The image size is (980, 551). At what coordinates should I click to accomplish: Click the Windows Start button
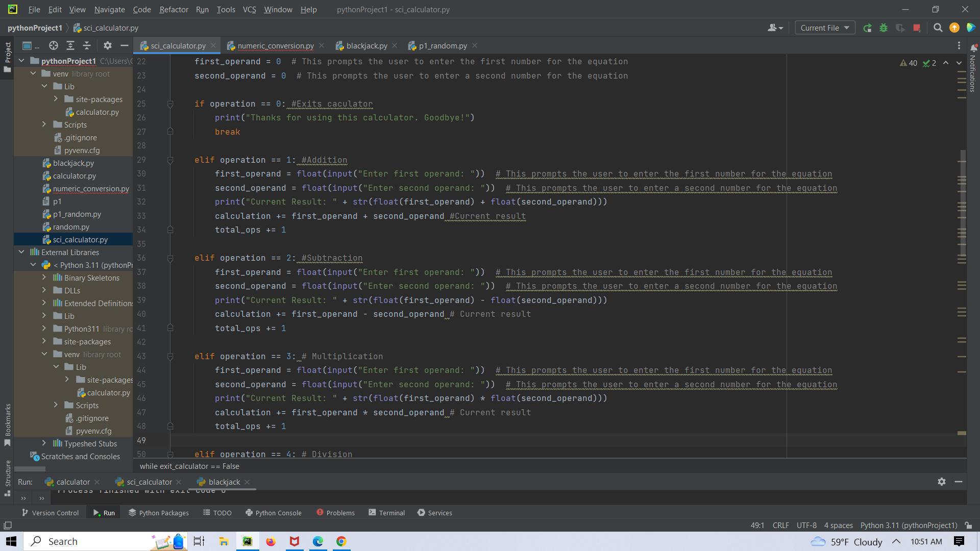click(11, 541)
